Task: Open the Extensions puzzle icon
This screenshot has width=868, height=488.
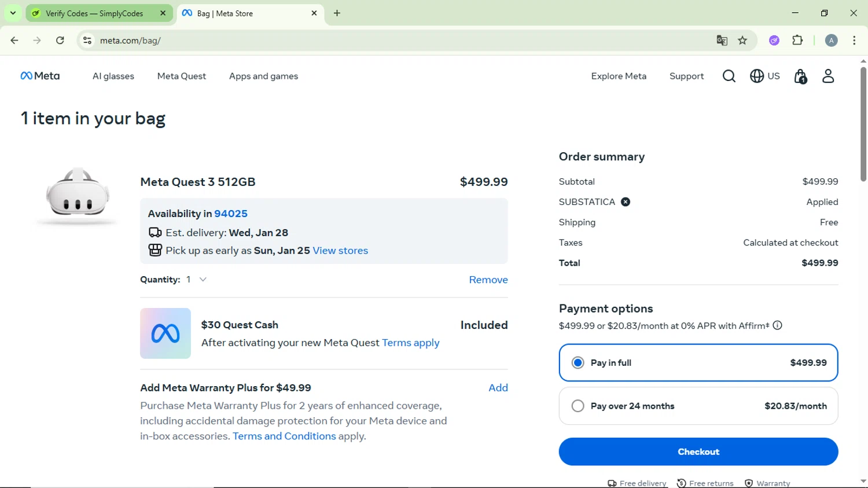Action: [x=798, y=41]
